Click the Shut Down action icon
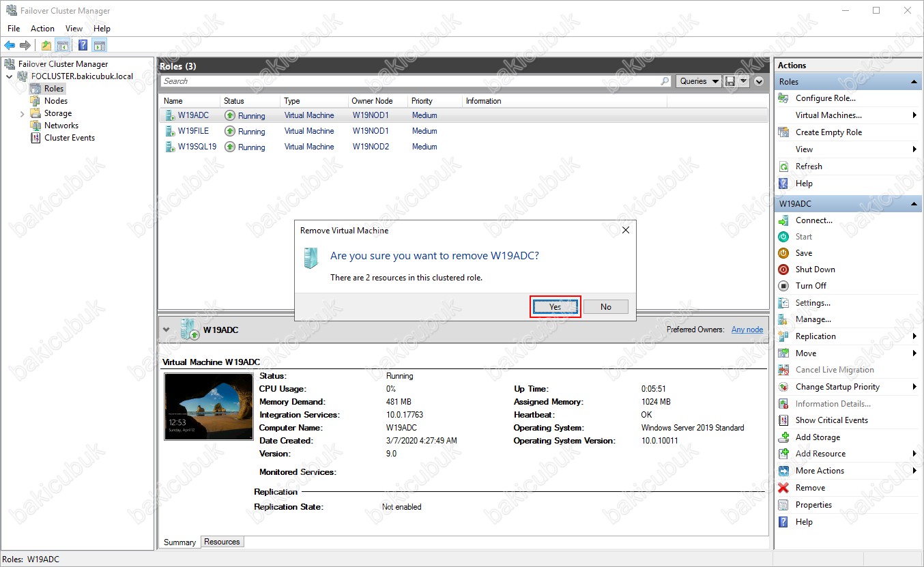Screen dimensions: 924x567 coord(783,270)
